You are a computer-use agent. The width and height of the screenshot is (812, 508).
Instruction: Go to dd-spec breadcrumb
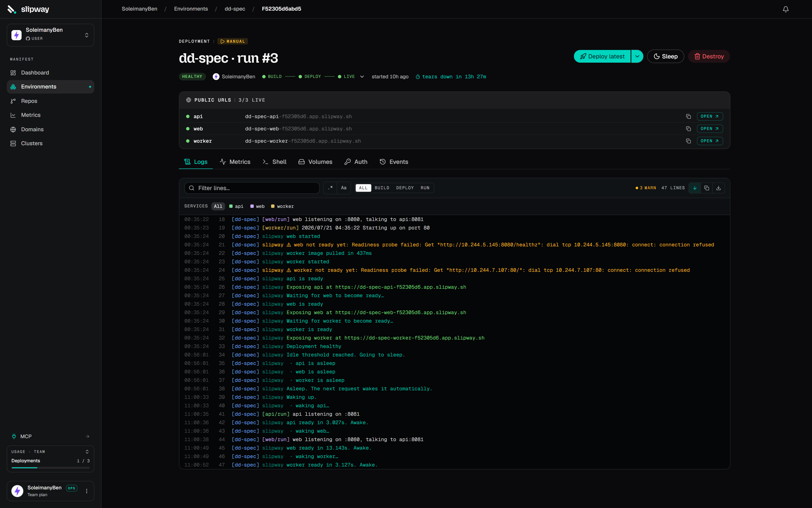235,9
